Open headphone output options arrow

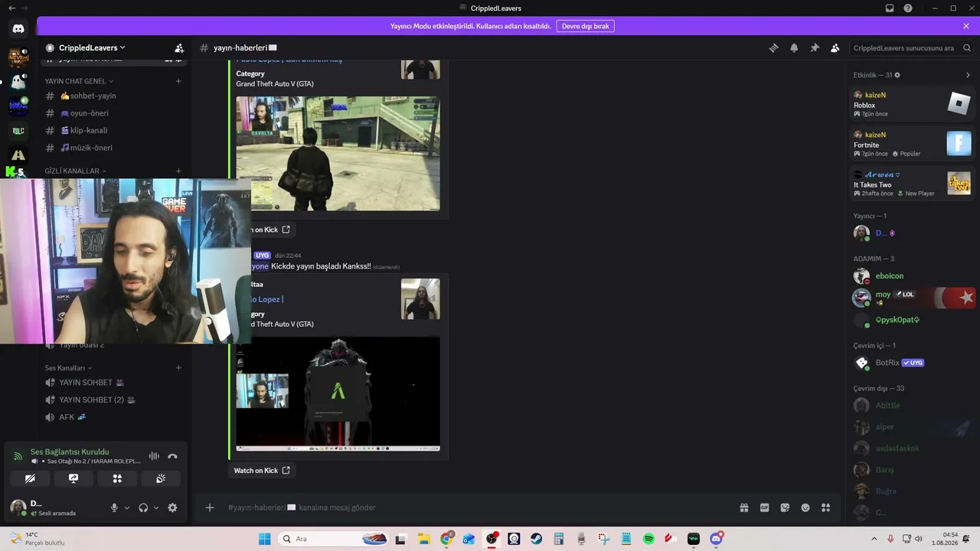[x=156, y=507]
